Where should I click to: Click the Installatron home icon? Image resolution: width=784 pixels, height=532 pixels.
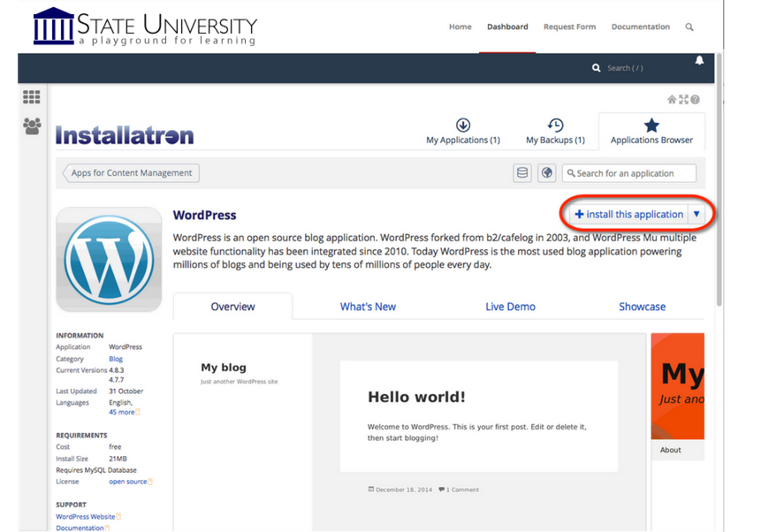click(672, 100)
